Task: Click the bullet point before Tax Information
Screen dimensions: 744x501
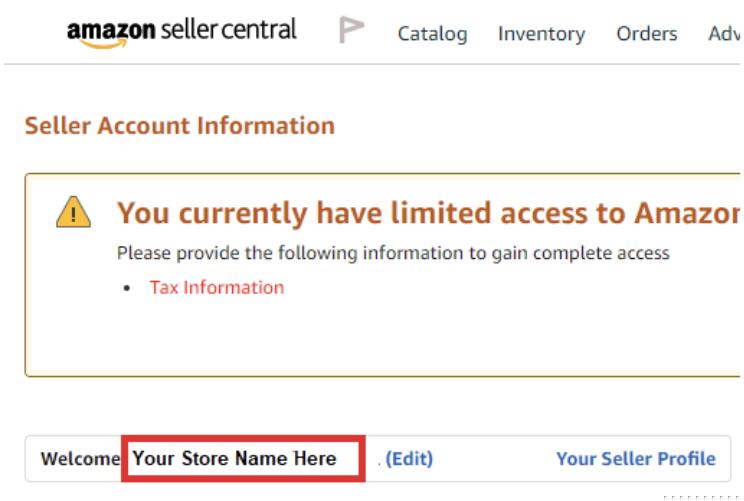Action: click(x=127, y=289)
